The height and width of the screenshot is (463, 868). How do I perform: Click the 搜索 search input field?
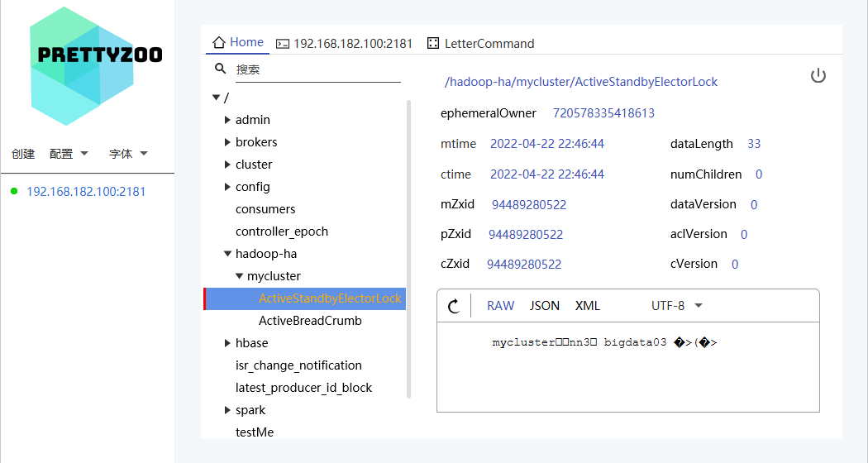click(x=317, y=69)
